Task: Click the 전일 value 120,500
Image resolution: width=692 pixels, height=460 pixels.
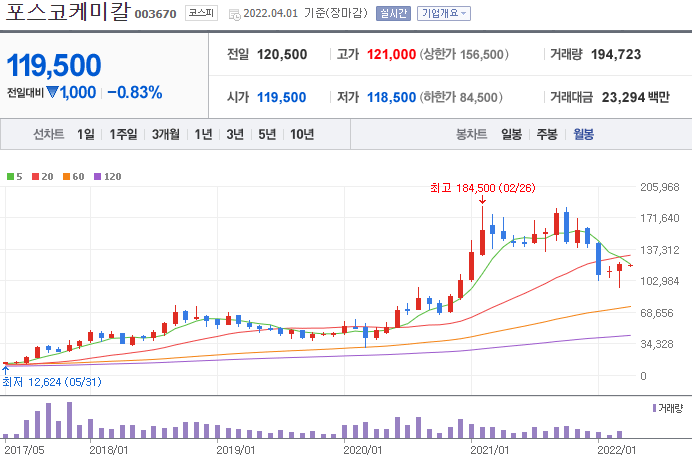Action: (282, 55)
